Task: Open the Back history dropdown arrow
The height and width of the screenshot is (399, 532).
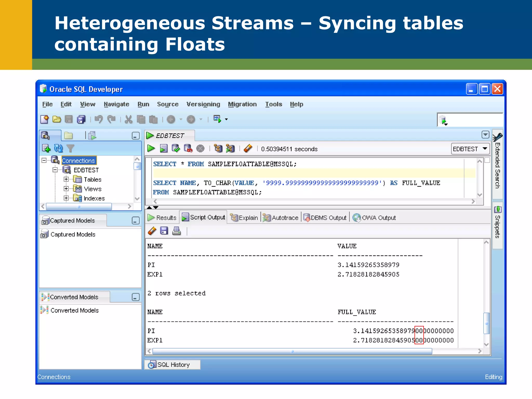Action: [x=181, y=119]
